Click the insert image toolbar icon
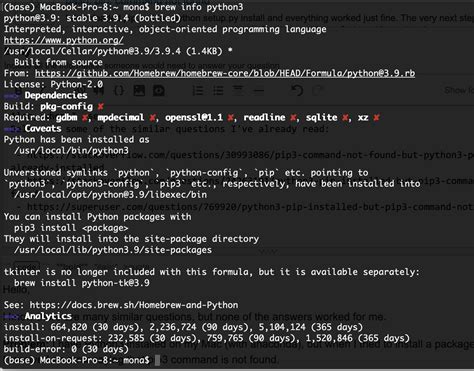 coord(139,90)
